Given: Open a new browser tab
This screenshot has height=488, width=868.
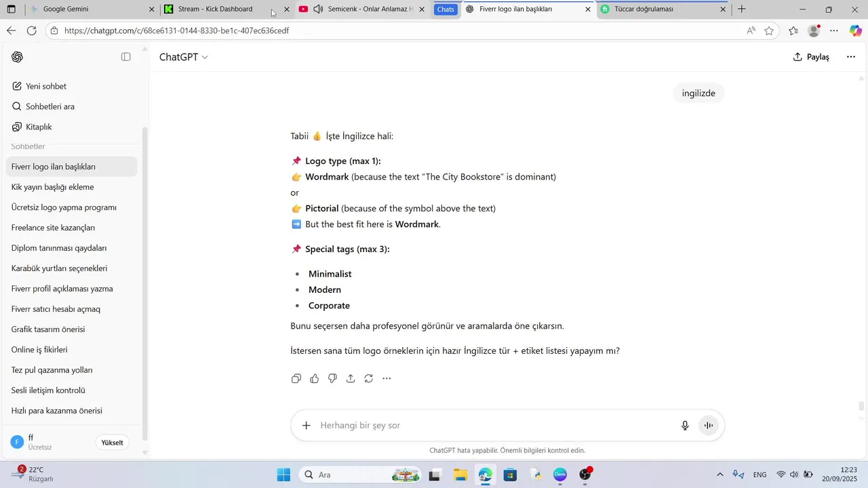Looking at the screenshot, I should click(x=742, y=9).
